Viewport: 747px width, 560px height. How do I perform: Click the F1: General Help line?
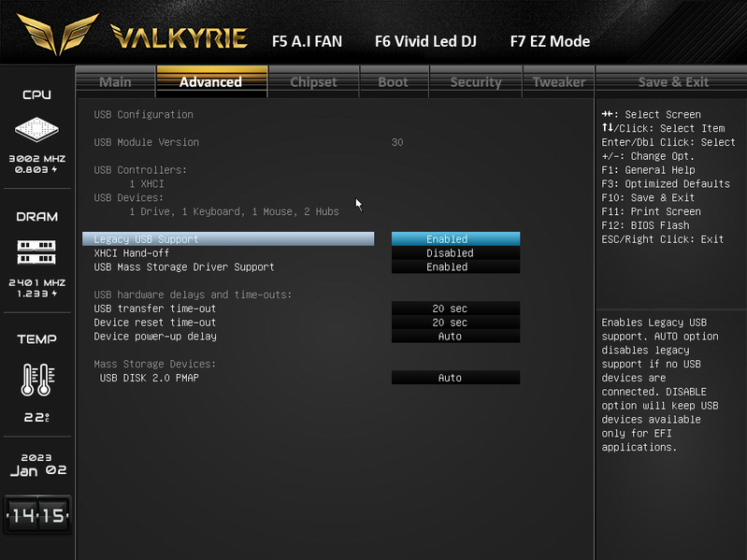(x=648, y=170)
